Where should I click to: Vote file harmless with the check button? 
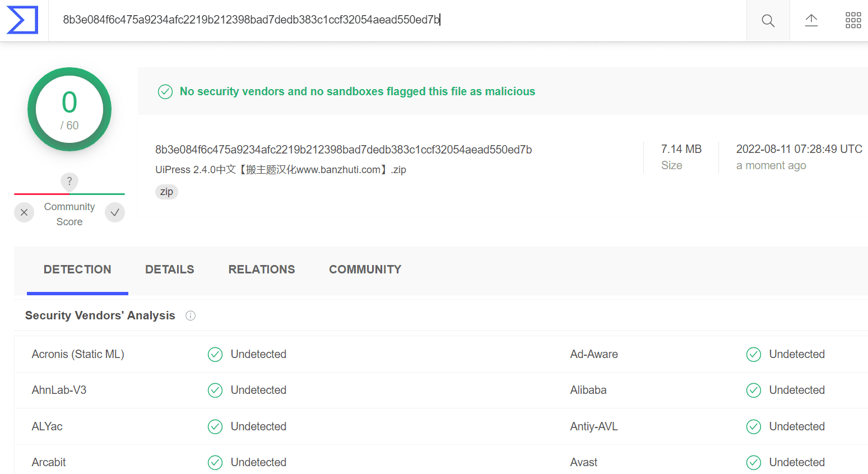(115, 212)
